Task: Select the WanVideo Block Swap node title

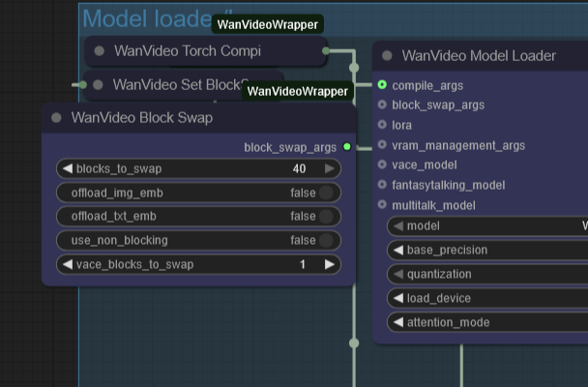Action: pyautogui.click(x=142, y=118)
